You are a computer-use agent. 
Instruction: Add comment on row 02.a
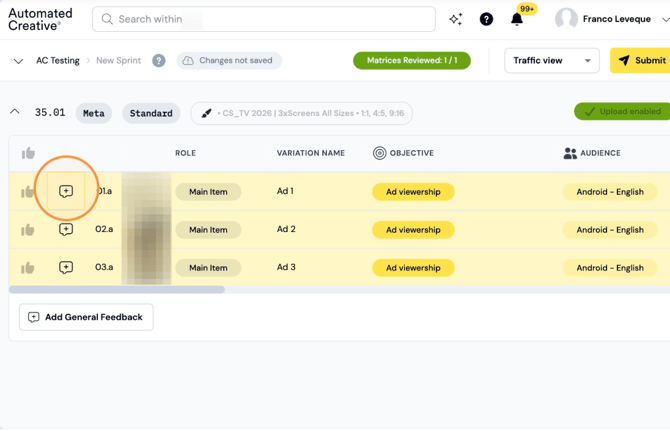(66, 229)
